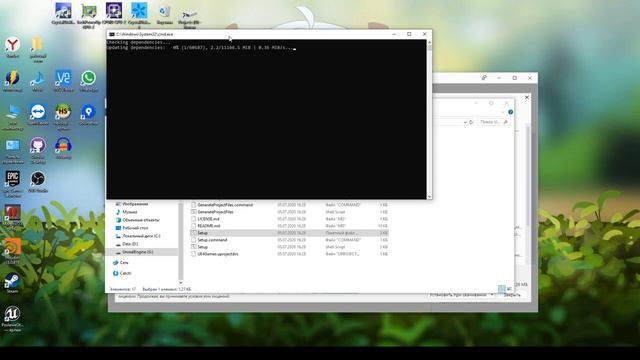Select the Setup shell script file
The height and width of the screenshot is (360, 640).
[x=289, y=247]
